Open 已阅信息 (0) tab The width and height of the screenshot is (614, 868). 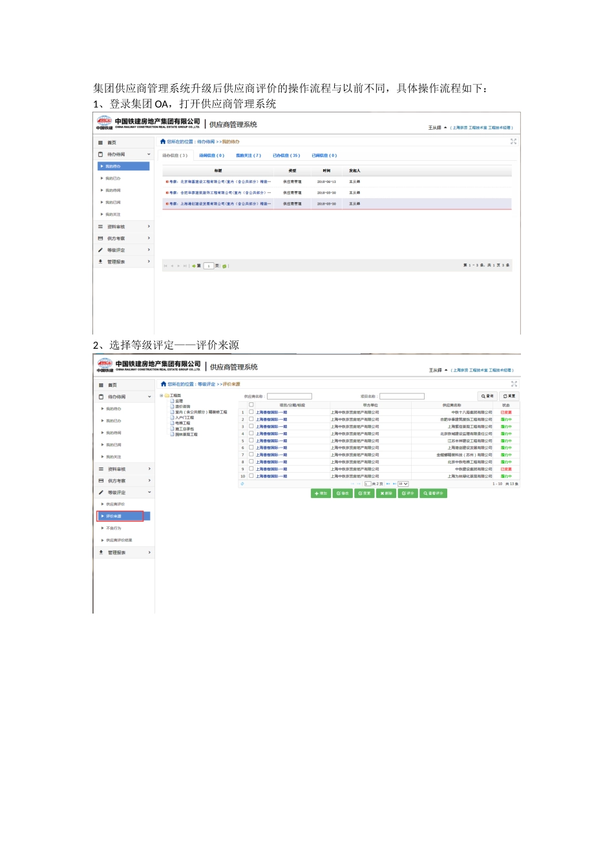[324, 156]
